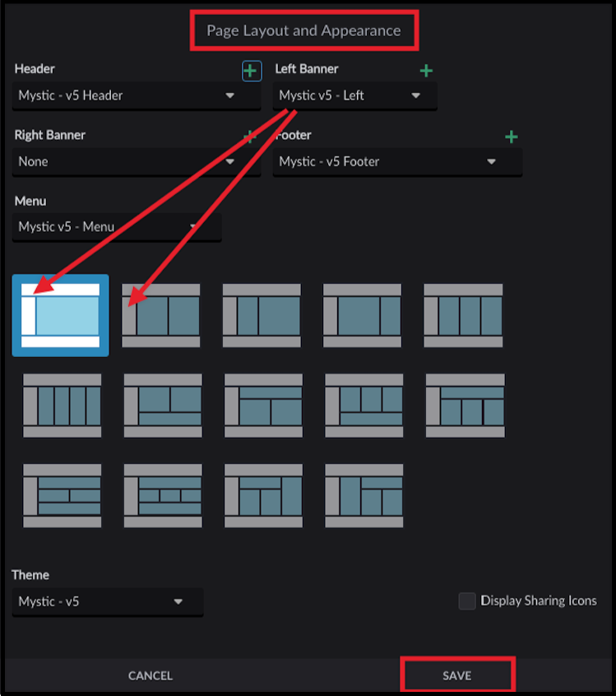Screen dimensions: 616x696
Task: Select layout with tall column on right side
Action: (264, 496)
